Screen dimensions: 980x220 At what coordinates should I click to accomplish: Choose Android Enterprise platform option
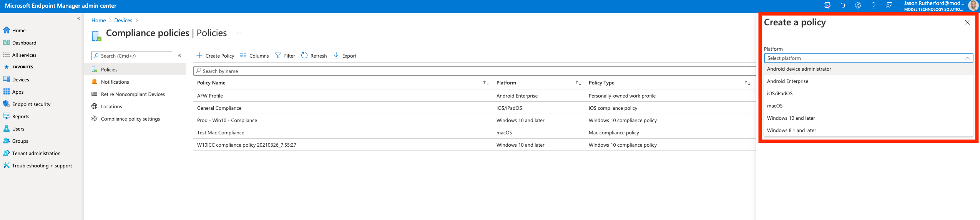(868, 81)
